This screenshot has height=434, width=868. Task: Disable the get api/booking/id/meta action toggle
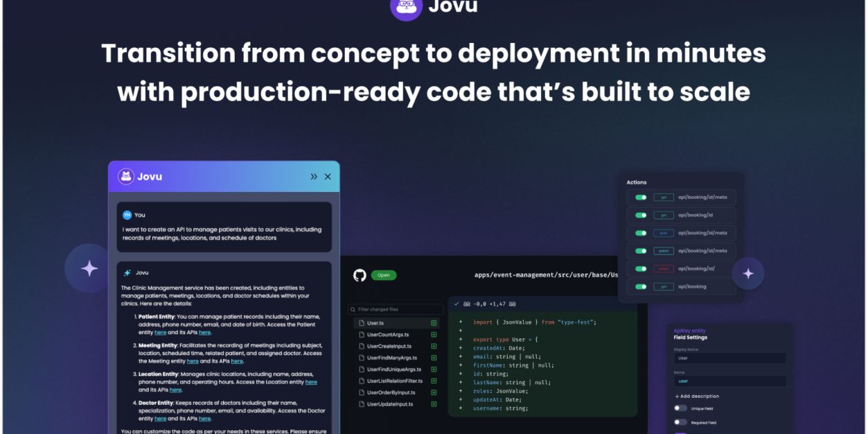(641, 198)
